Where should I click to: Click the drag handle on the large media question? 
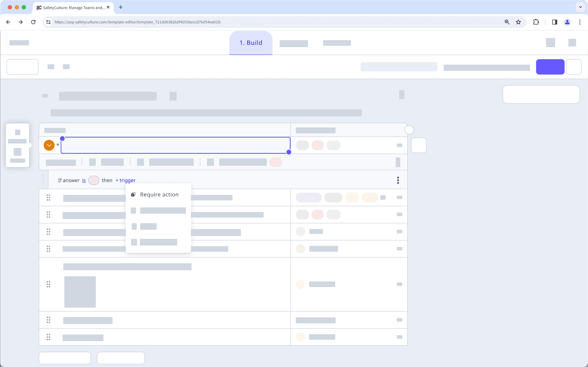coord(49,284)
